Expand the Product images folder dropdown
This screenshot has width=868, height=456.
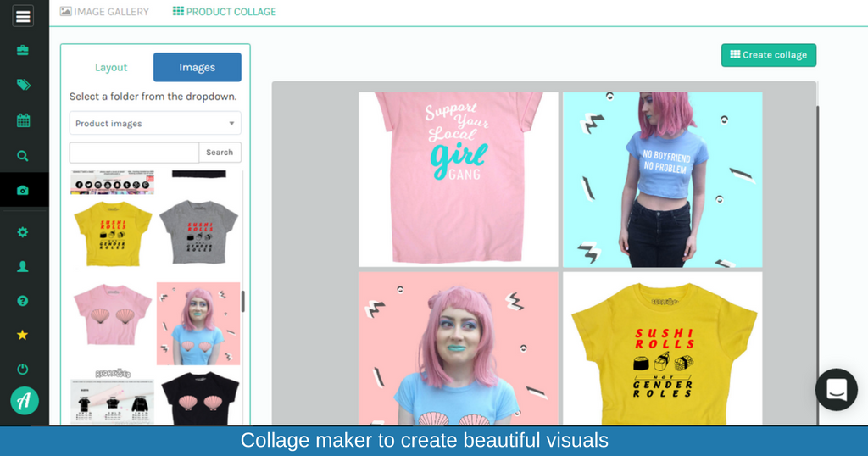click(x=155, y=124)
